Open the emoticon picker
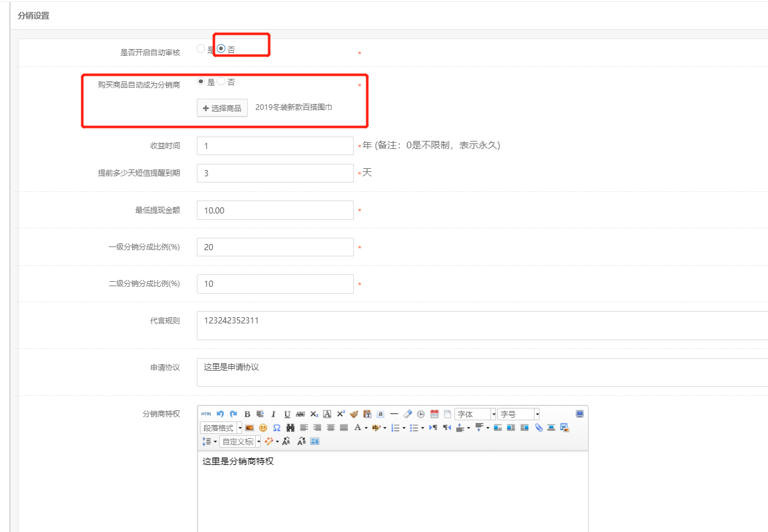The image size is (768, 532). [263, 428]
